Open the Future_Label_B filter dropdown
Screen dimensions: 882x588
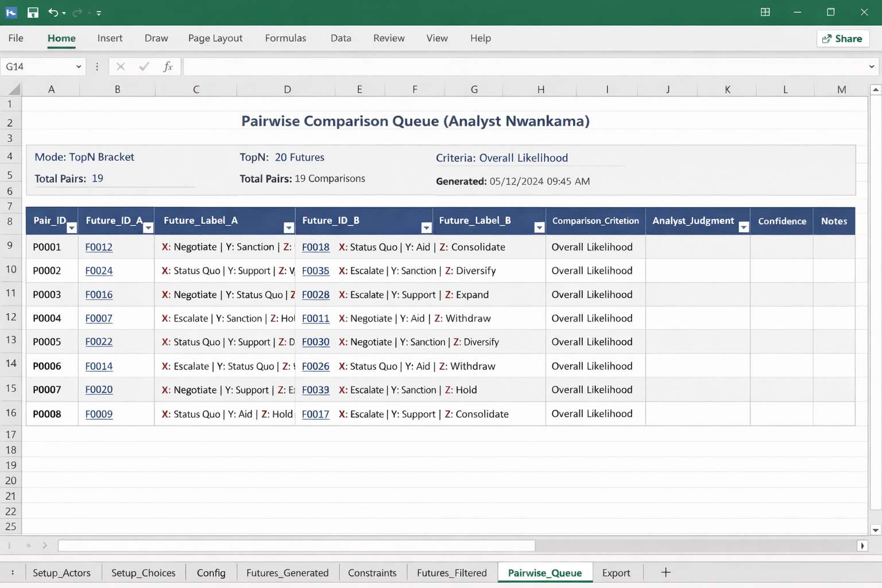[539, 228]
